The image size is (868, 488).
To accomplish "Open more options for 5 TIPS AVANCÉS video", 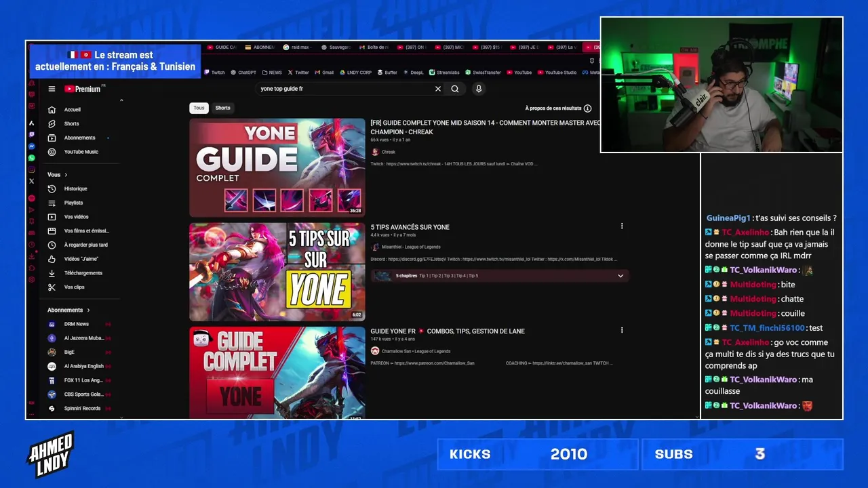I will [622, 226].
